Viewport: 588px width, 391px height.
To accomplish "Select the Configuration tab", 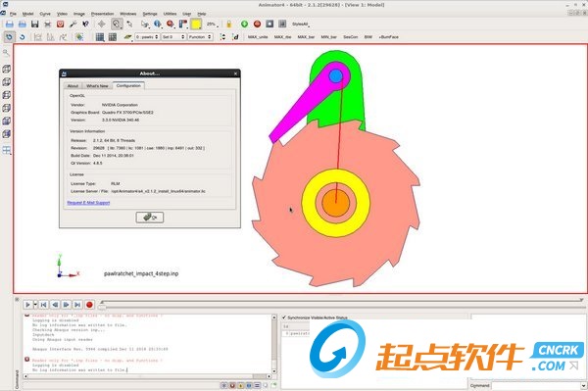I will click(x=128, y=85).
